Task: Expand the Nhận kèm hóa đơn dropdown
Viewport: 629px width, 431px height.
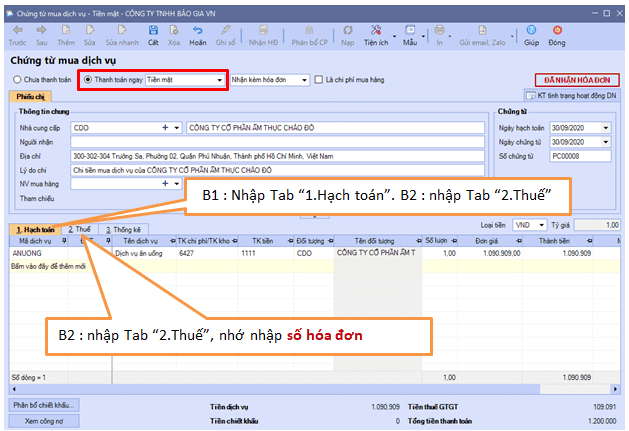Action: (x=304, y=79)
